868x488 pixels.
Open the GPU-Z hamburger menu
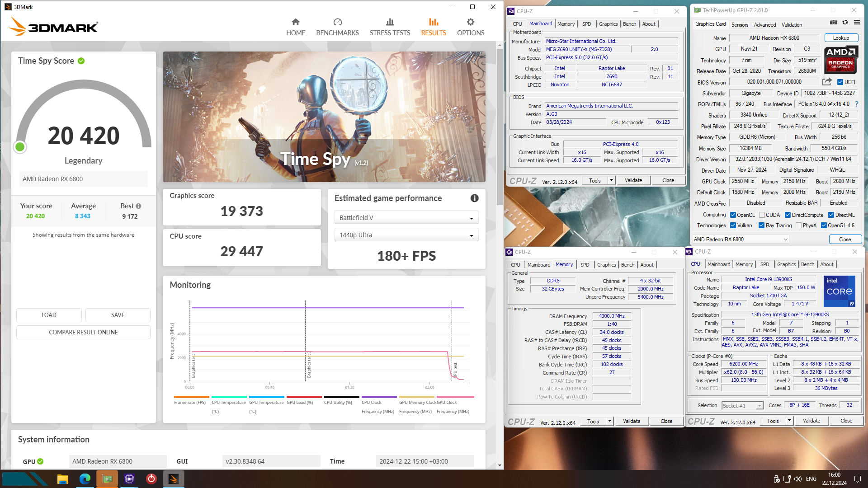pyautogui.click(x=857, y=22)
